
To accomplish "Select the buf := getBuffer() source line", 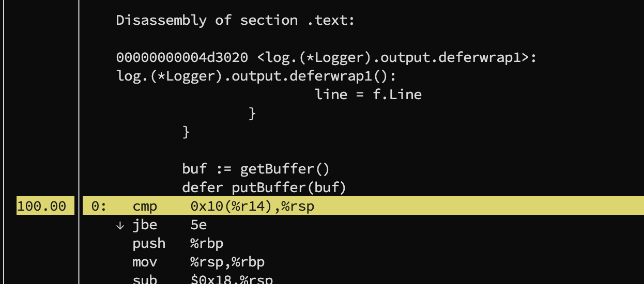I will 256,169.
